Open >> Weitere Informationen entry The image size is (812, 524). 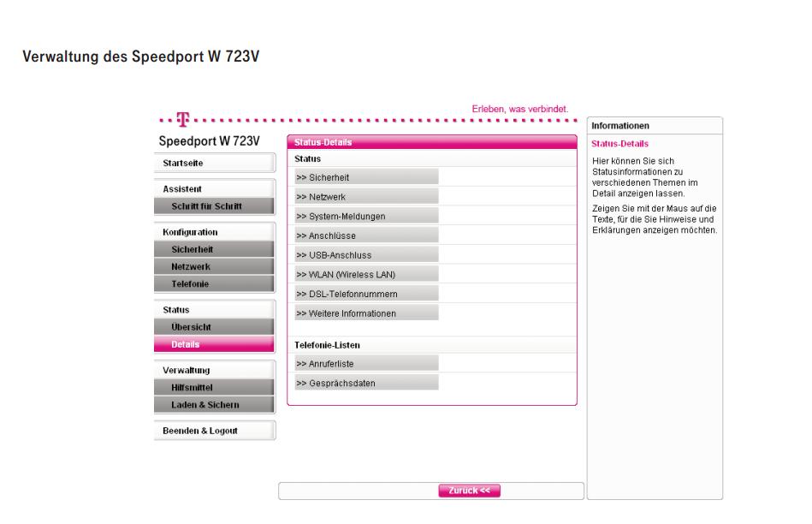pos(366,313)
